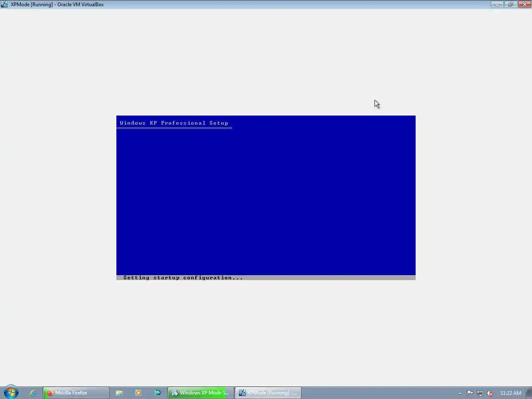Select XPMode [Running] taskbar button

pyautogui.click(x=268, y=393)
